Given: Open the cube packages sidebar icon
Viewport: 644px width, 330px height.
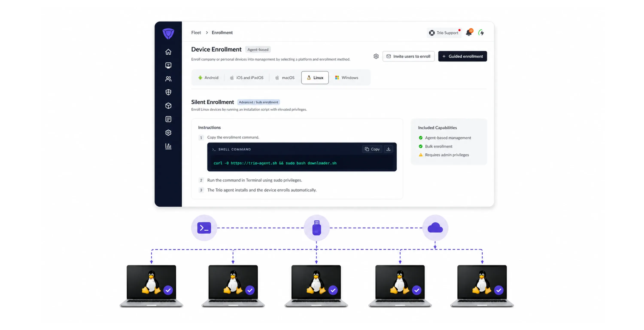Looking at the screenshot, I should 168,105.
